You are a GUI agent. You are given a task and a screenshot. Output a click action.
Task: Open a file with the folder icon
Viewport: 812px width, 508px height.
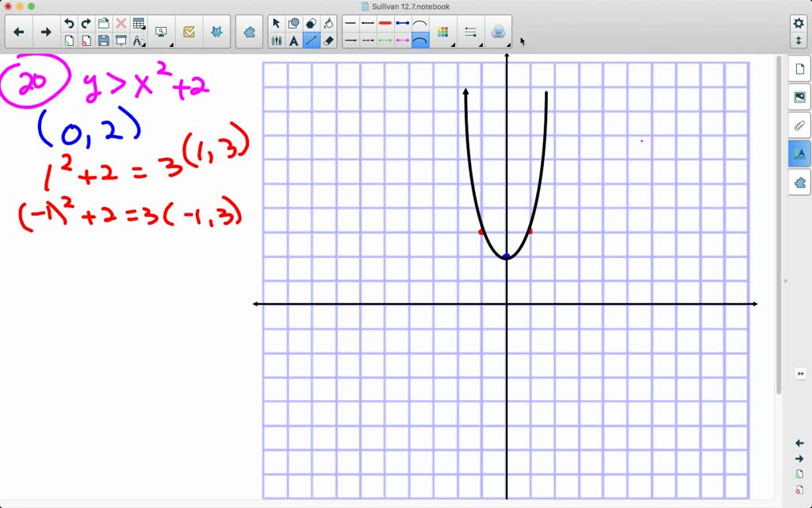point(104,23)
